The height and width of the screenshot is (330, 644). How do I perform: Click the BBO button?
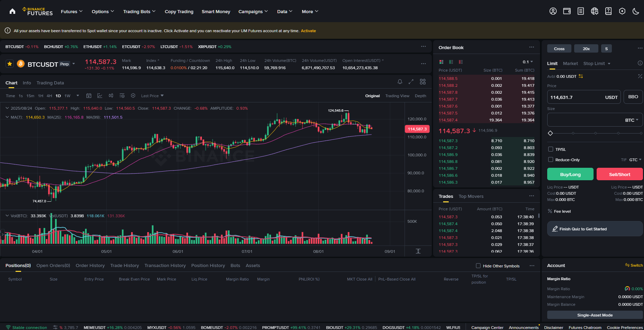[633, 97]
